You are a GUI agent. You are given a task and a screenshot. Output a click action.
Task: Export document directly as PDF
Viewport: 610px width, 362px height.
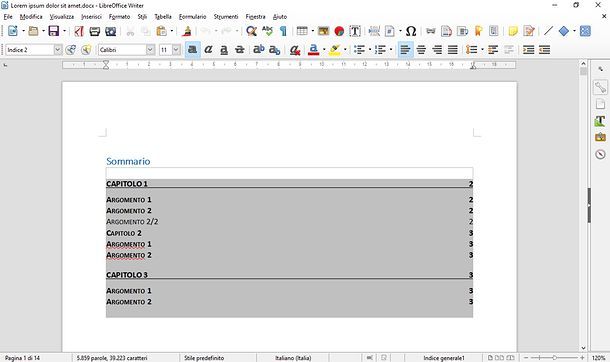pyautogui.click(x=79, y=31)
